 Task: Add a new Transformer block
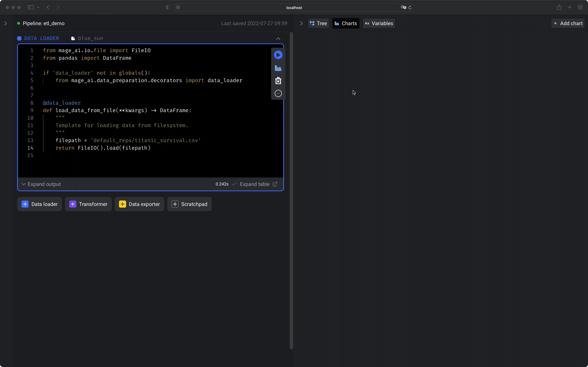click(x=88, y=204)
